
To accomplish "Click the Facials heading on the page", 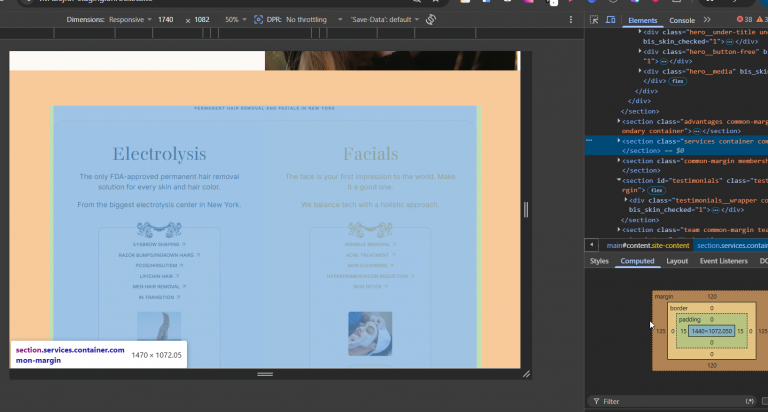I will click(370, 154).
